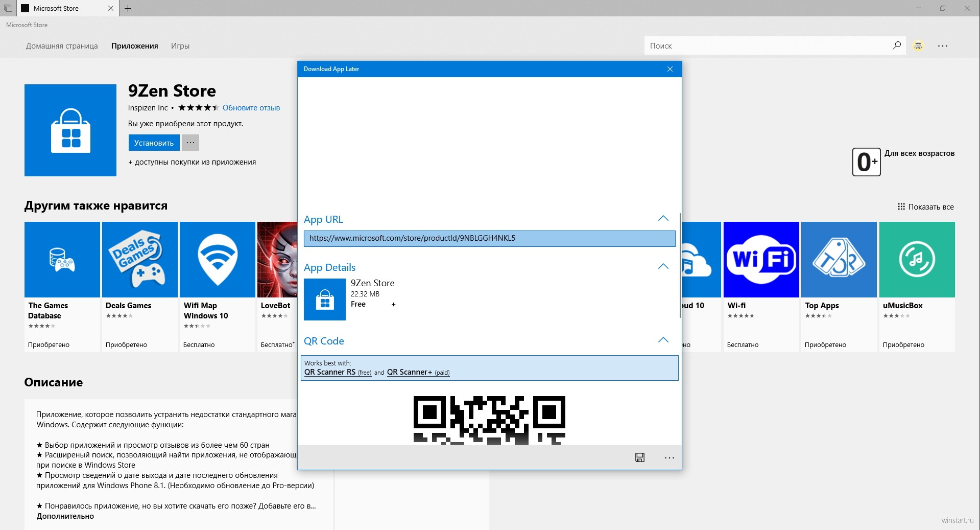Viewport: 980px width, 530px height.
Task: Collapse the App Details section
Action: click(x=663, y=267)
